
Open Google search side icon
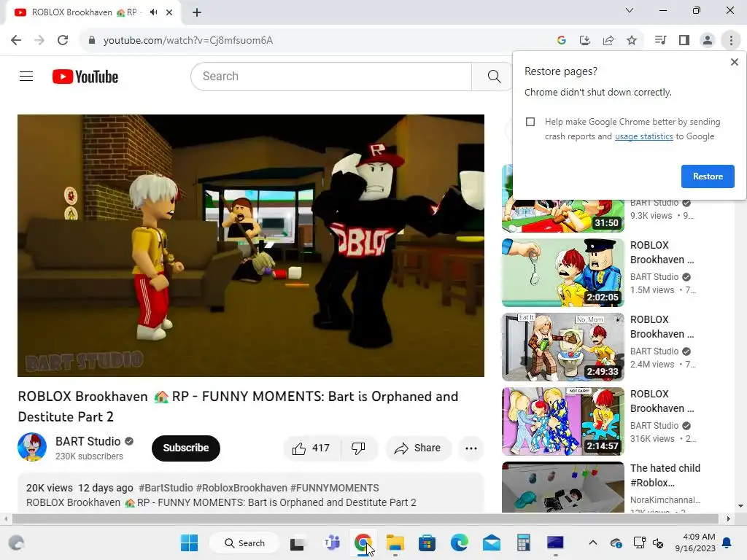coord(562,40)
